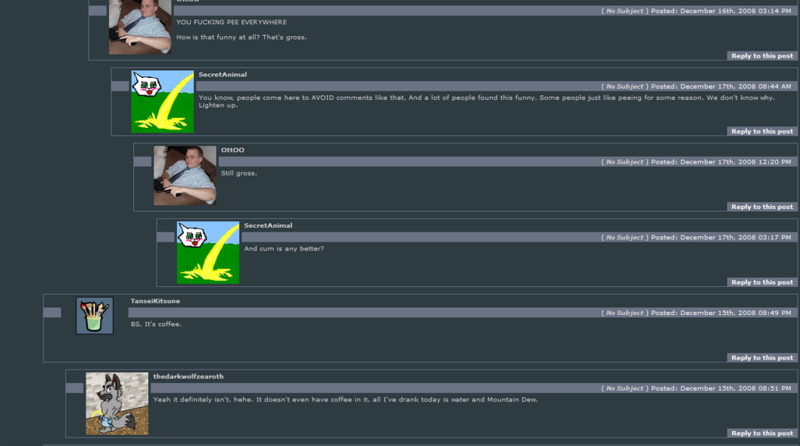
Task: Reply to OttoO's December 16th 03:14 PM post
Action: coord(762,56)
